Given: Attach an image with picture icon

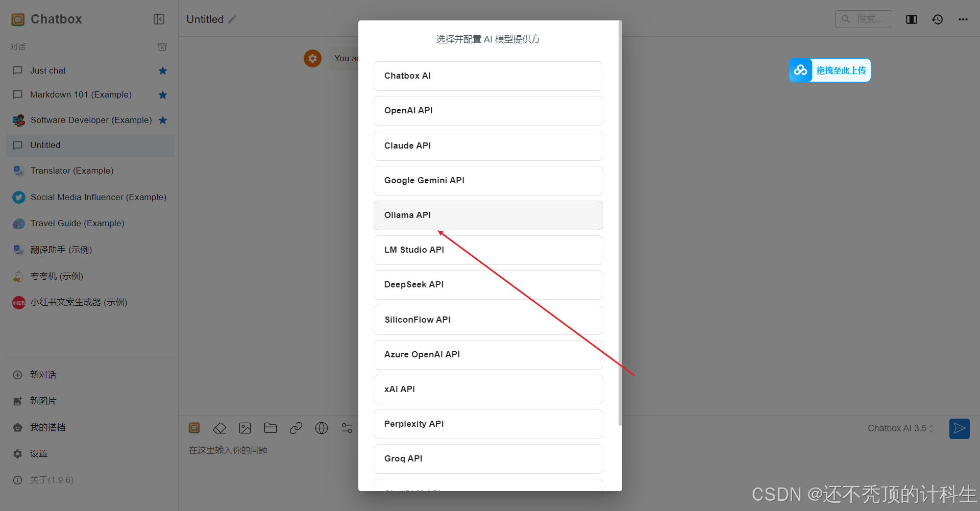Looking at the screenshot, I should (x=245, y=428).
